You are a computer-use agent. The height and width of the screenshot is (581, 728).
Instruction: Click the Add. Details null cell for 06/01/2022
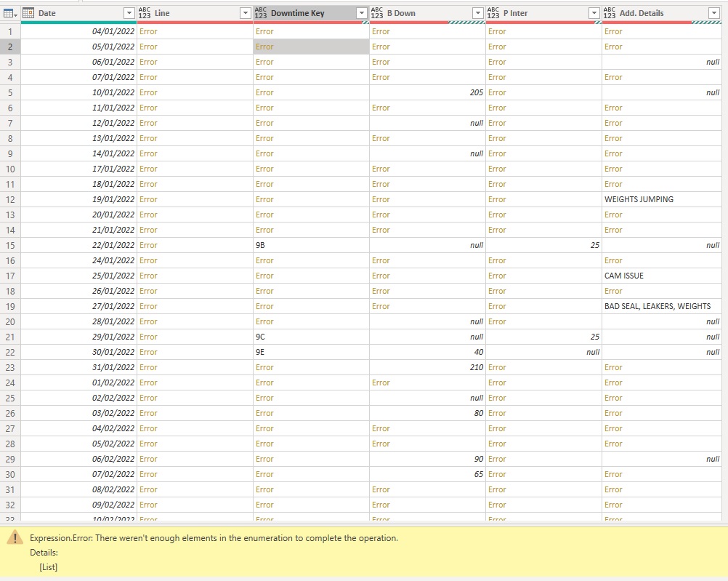coord(662,63)
